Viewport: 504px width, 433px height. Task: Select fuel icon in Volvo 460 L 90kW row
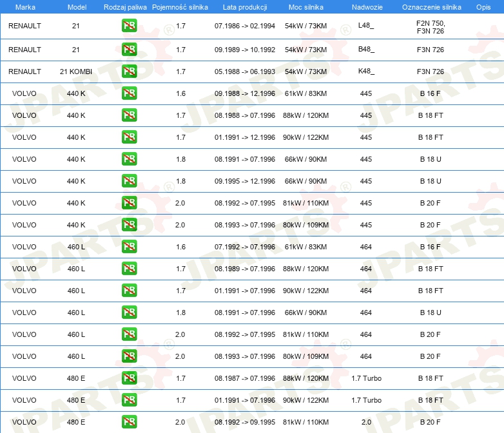(x=129, y=290)
